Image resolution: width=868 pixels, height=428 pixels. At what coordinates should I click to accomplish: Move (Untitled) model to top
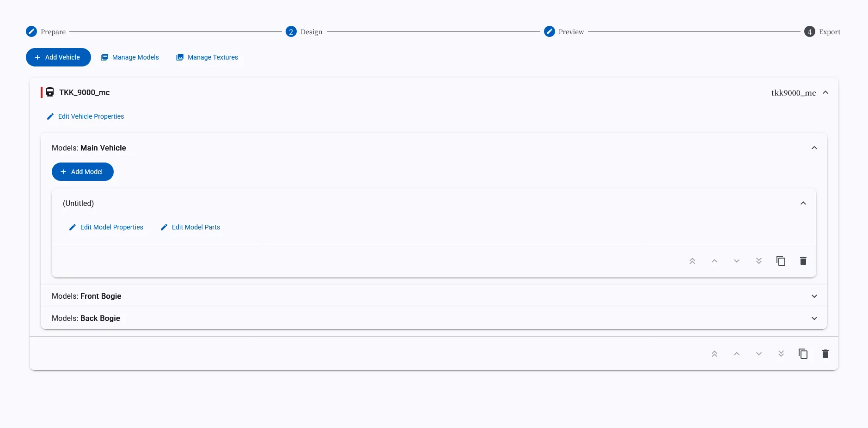pyautogui.click(x=692, y=261)
